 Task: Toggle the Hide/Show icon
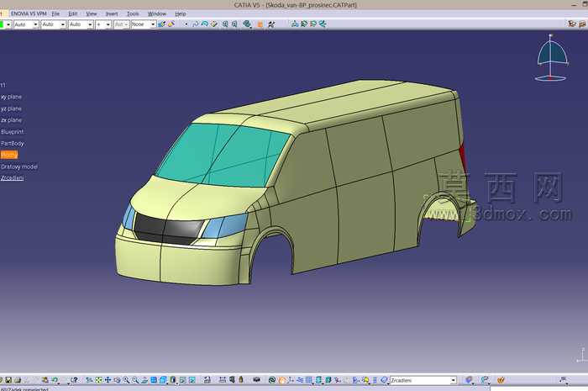pos(182,380)
